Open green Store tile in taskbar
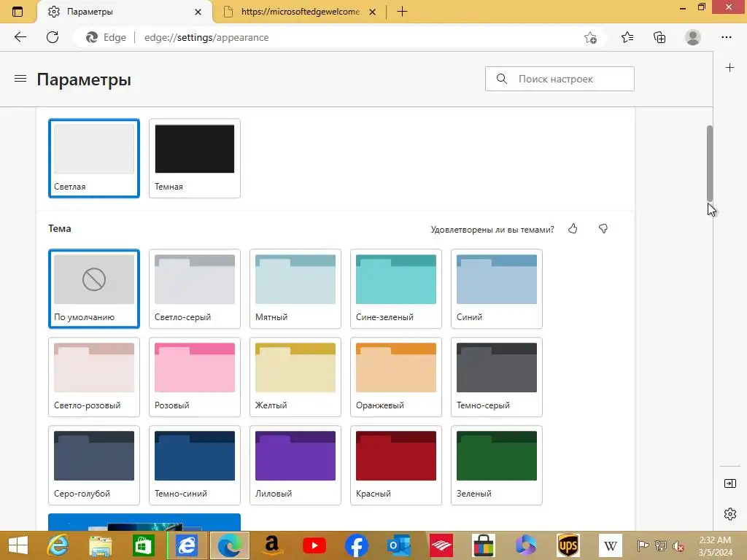Viewport: 747px width, 560px height. pyautogui.click(x=144, y=545)
